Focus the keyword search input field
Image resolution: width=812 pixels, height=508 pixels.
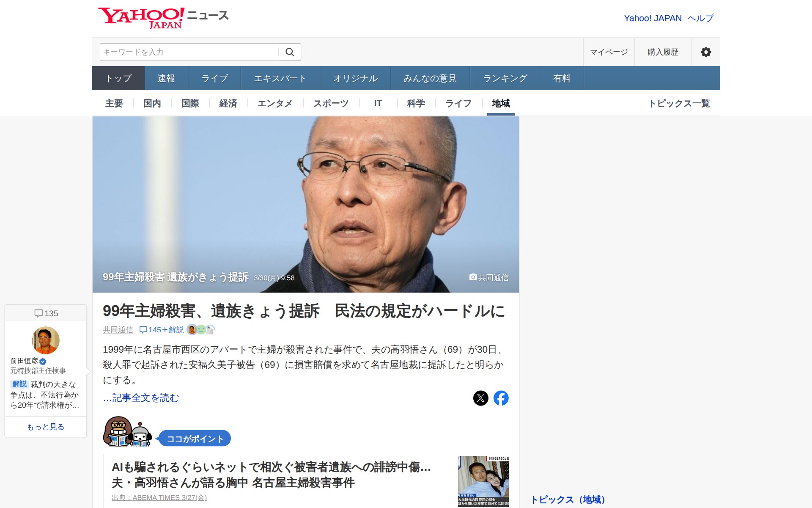189,52
